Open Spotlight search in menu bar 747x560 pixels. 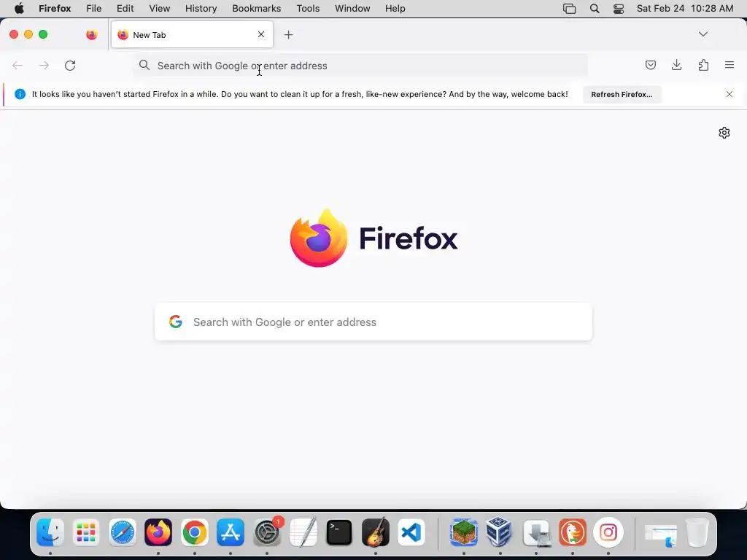click(595, 9)
